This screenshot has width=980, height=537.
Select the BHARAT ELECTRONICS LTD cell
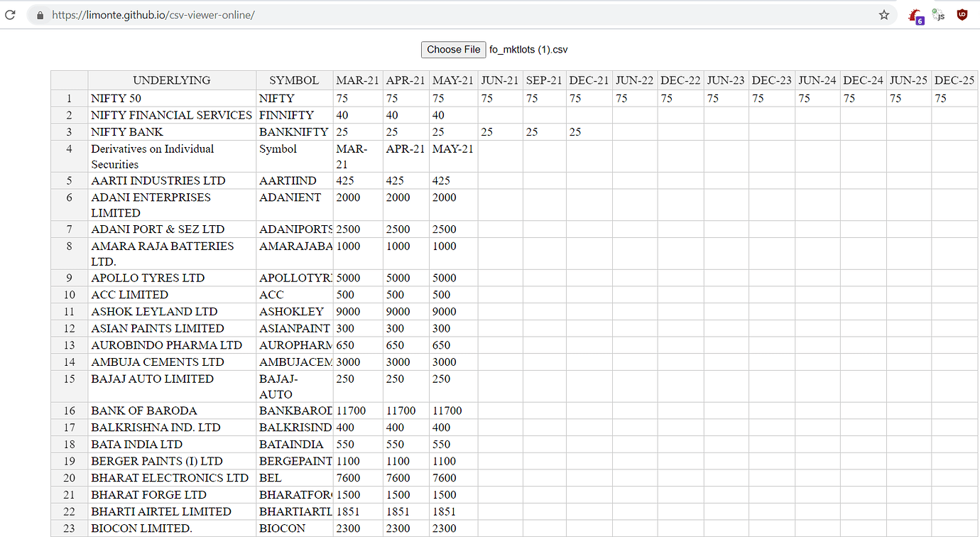172,478
